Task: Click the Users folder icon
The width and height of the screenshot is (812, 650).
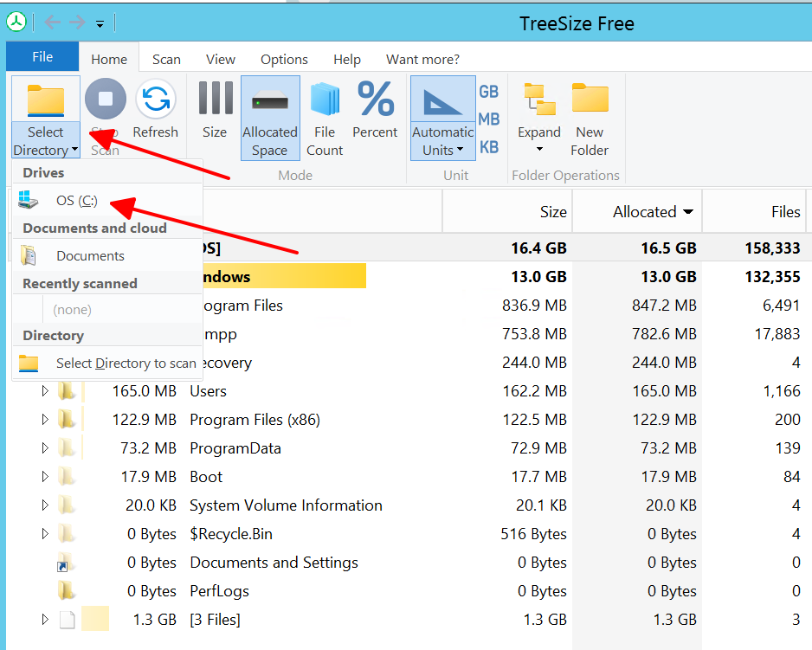Action: click(x=67, y=391)
